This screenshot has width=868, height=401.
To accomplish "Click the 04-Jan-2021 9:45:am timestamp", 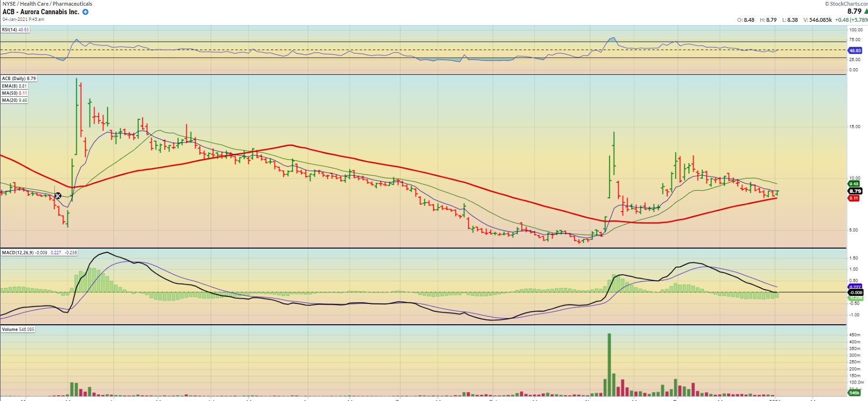I will point(23,19).
